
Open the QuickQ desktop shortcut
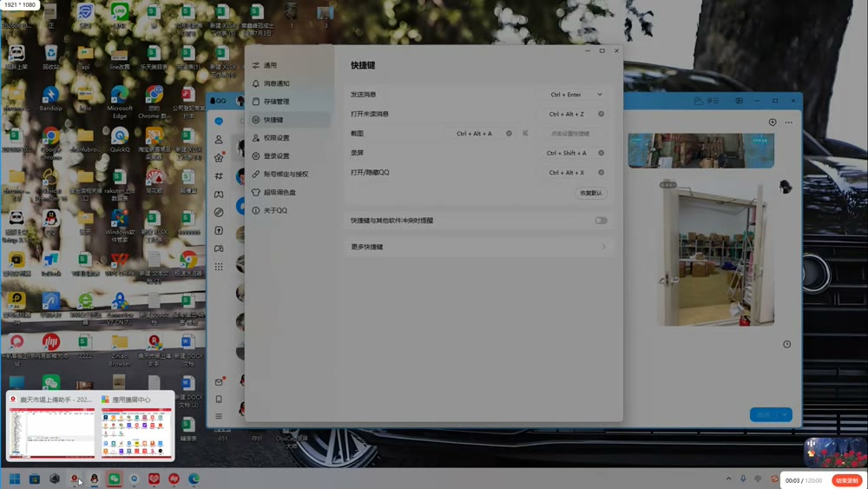click(120, 140)
